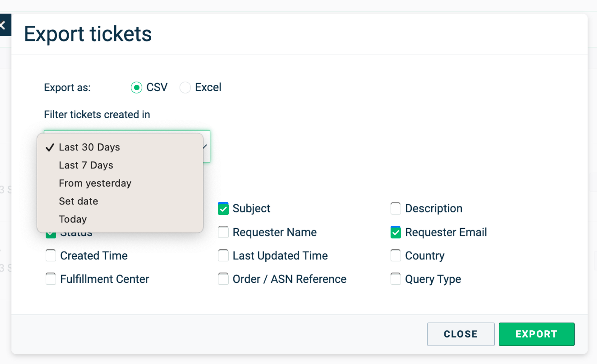Select the CSV export format radio
Screen dimensions: 597x364
pos(136,88)
